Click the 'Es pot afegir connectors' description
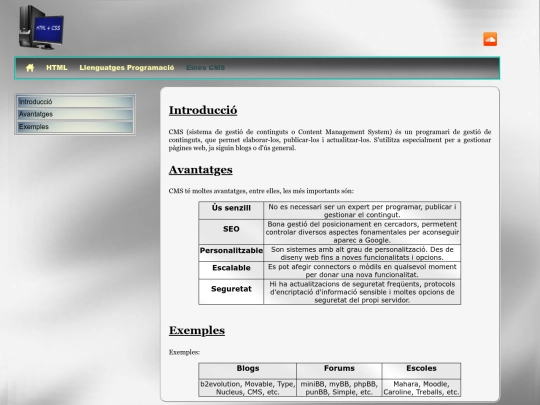This screenshot has width=540, height=405. (x=362, y=270)
